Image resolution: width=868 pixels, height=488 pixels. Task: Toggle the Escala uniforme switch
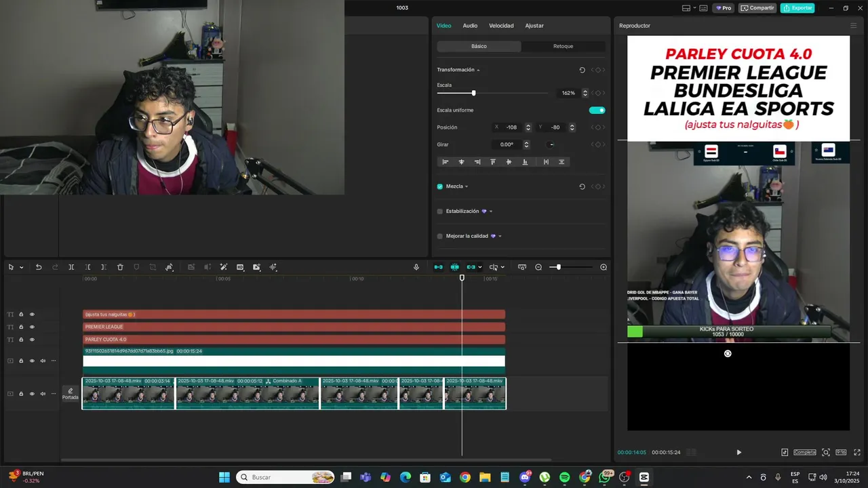(597, 110)
